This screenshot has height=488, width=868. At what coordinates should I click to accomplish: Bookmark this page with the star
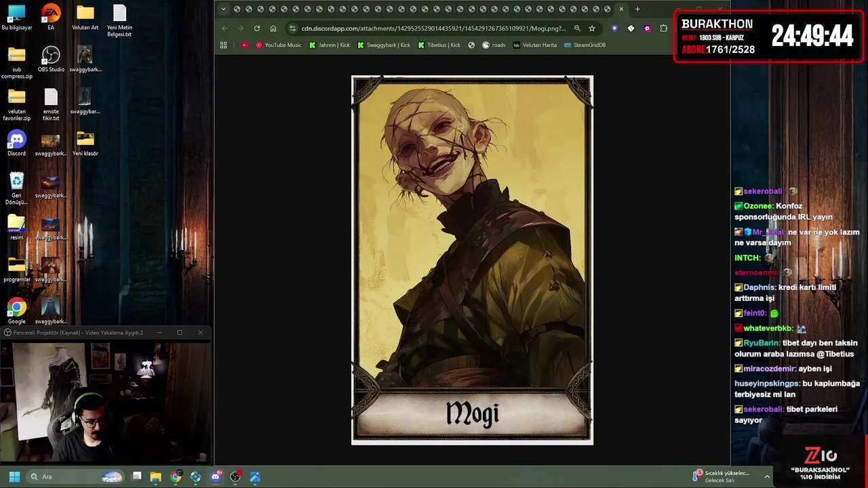click(592, 28)
